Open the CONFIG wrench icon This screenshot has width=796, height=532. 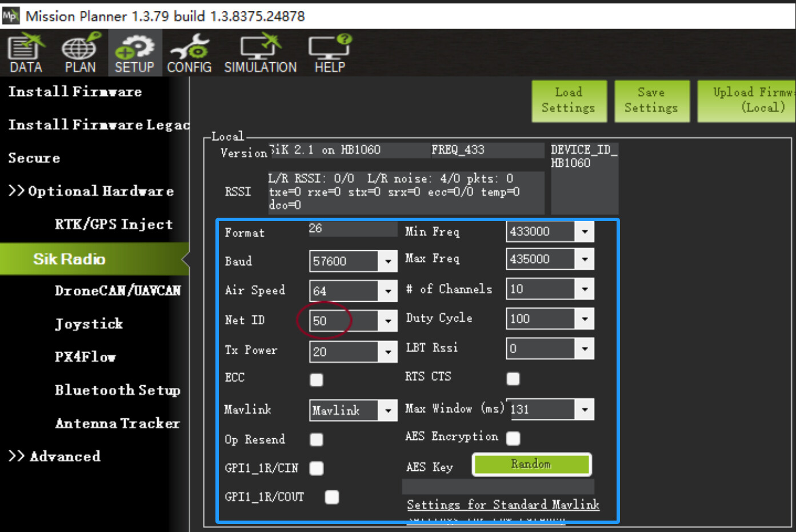pyautogui.click(x=189, y=53)
